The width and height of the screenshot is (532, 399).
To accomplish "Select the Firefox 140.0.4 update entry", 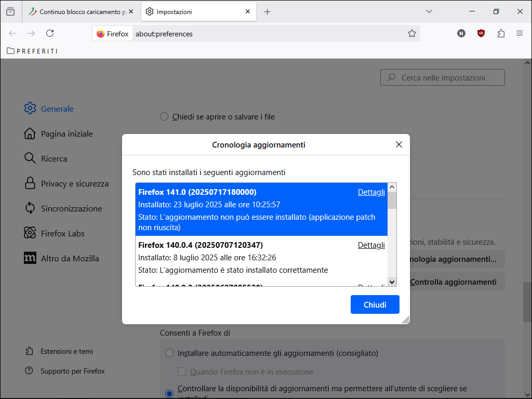I will [x=261, y=257].
